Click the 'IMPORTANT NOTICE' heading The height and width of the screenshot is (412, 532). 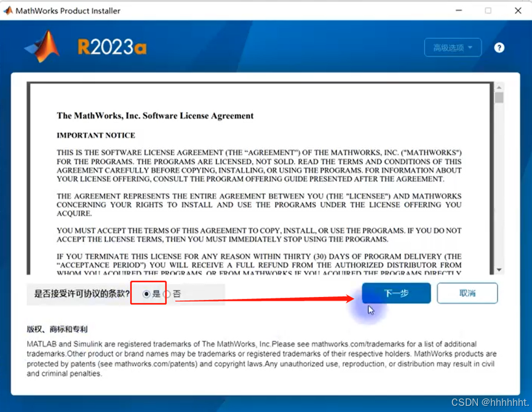pos(96,135)
